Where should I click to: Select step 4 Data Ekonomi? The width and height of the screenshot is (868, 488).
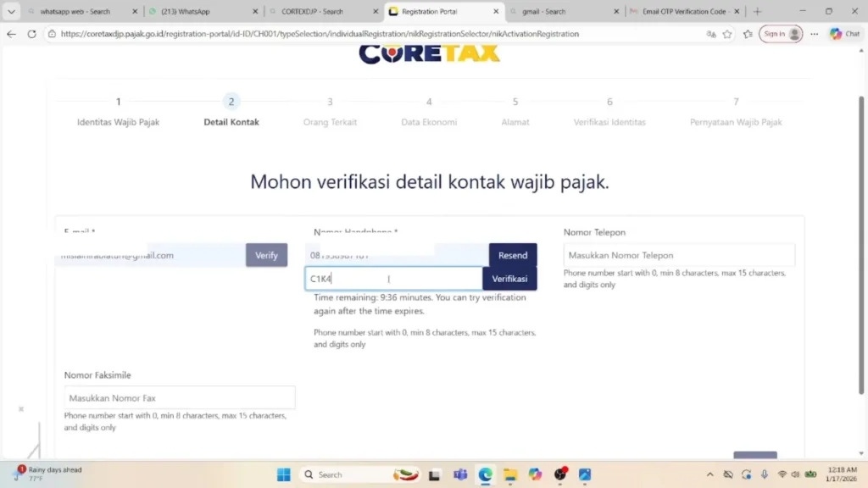click(x=429, y=112)
